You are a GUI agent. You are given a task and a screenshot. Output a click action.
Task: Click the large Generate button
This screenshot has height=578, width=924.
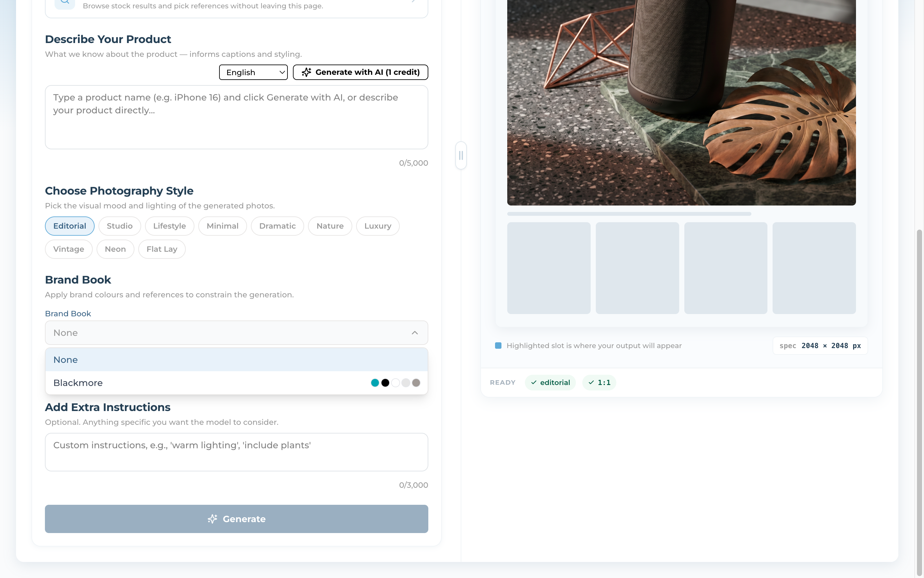236,519
